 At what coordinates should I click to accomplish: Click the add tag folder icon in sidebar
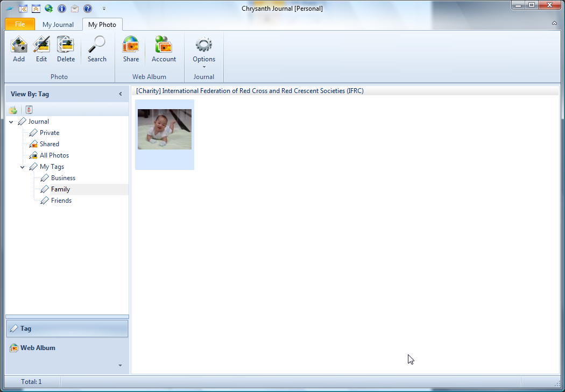(x=13, y=110)
